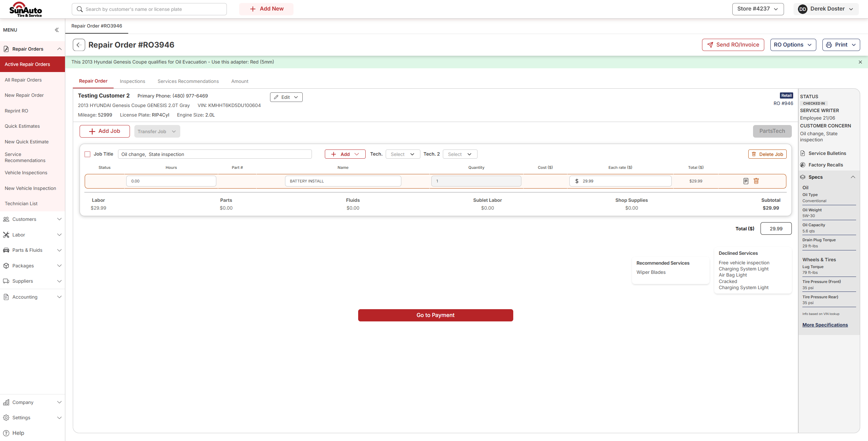This screenshot has width=868, height=441.
Task: Collapse the MENU sidebar with double-chevron icon
Action: 57,30
